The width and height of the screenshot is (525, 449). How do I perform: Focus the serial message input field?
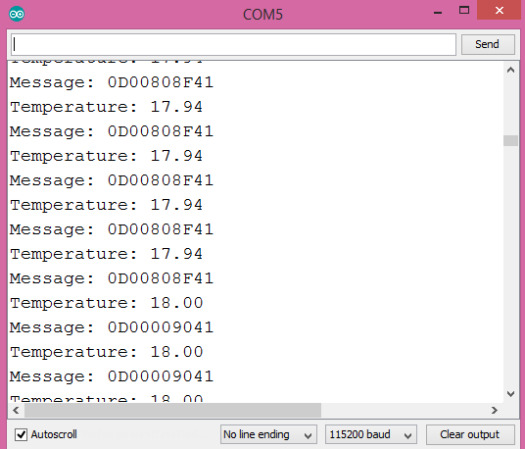tap(234, 44)
